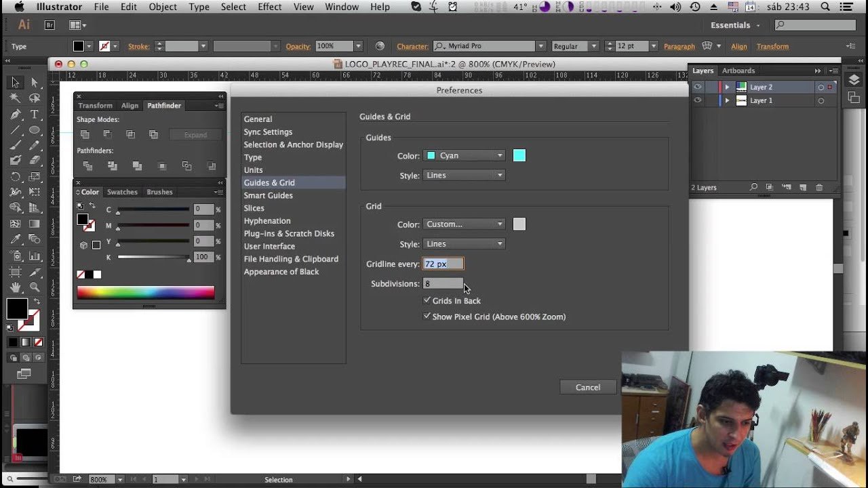This screenshot has width=868, height=488.
Task: Select the Selection tool in the toolbar
Action: (x=15, y=82)
